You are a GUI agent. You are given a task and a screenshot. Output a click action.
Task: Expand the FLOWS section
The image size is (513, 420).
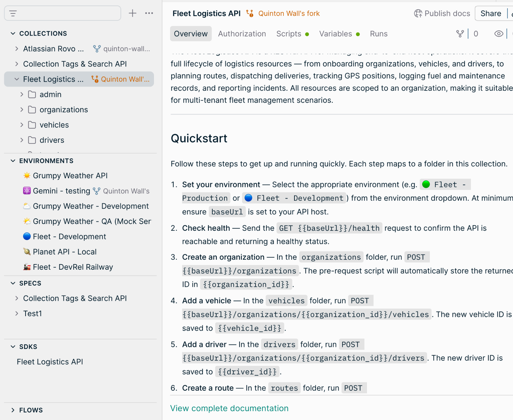13,410
